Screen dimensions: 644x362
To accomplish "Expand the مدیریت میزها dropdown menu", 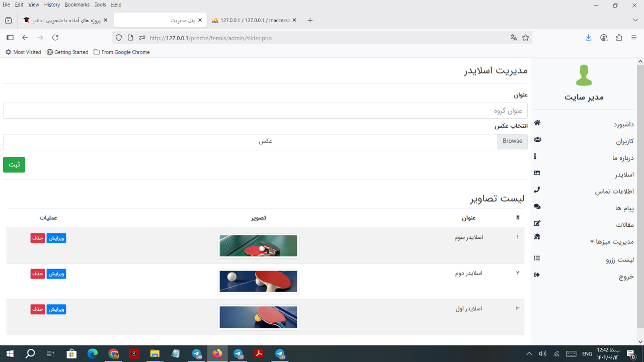I will [x=612, y=242].
